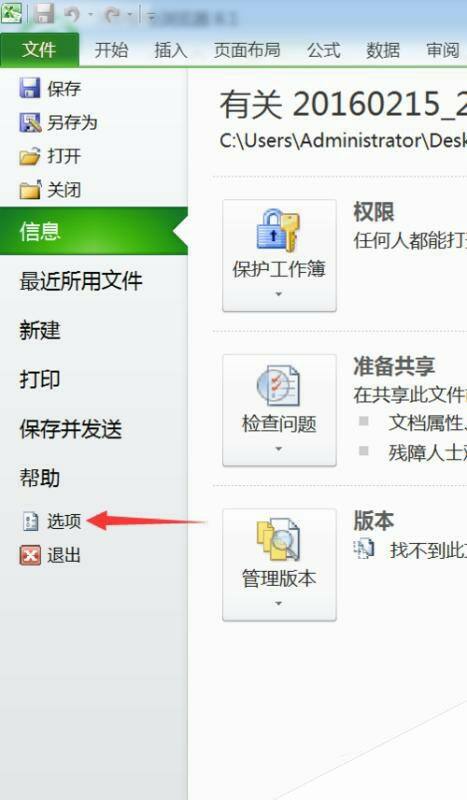Select Print (打印) in the backstage menu
The width and height of the screenshot is (467, 800).
click(40, 380)
